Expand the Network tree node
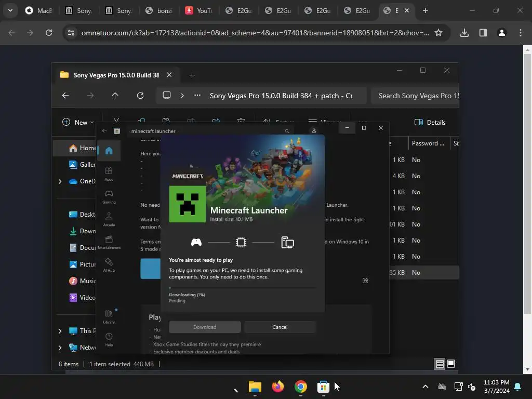The height and width of the screenshot is (399, 532). (60, 348)
